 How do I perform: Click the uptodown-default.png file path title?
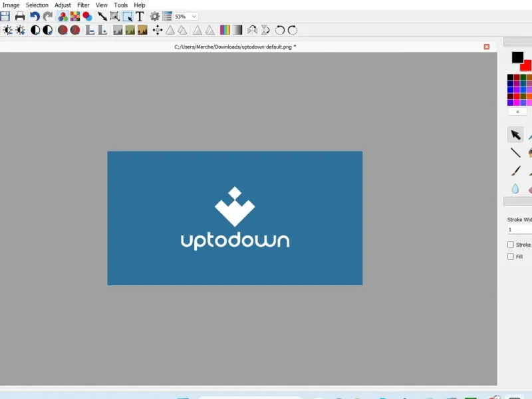point(235,47)
